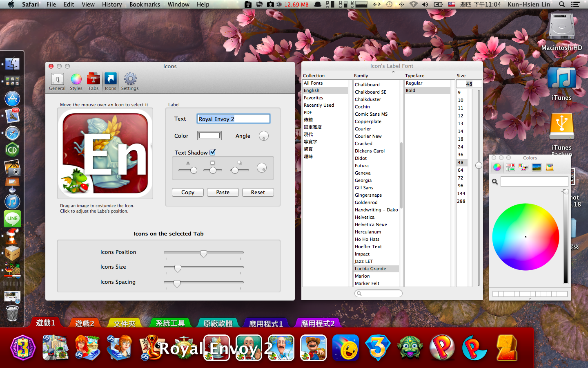Open the Bookmarks menu

click(145, 4)
